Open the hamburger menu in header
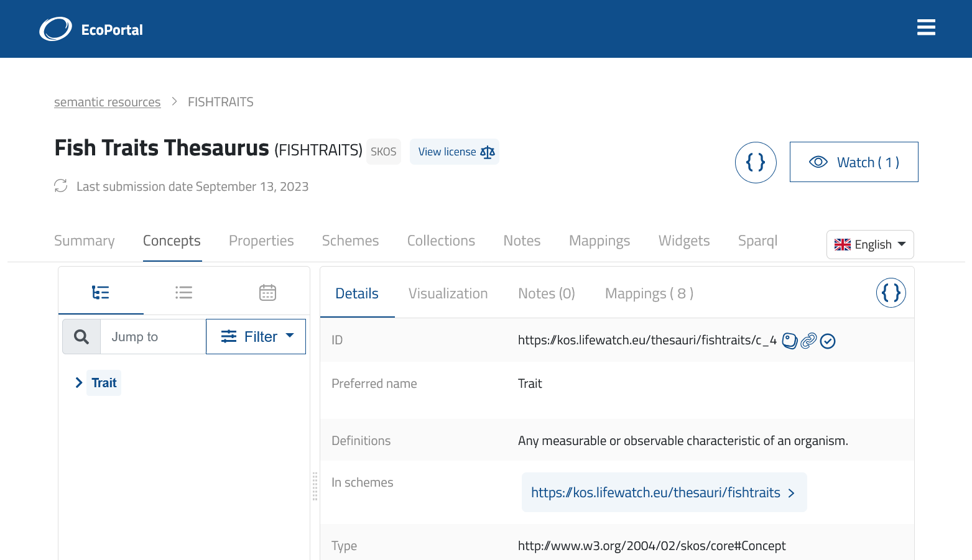Screen dimensions: 972x560 pyautogui.click(x=925, y=27)
